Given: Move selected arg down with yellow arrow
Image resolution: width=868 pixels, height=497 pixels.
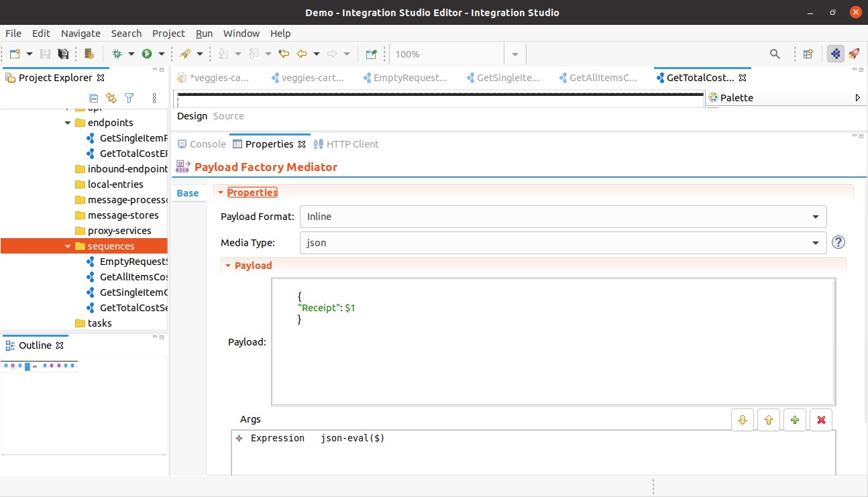Looking at the screenshot, I should 743,420.
